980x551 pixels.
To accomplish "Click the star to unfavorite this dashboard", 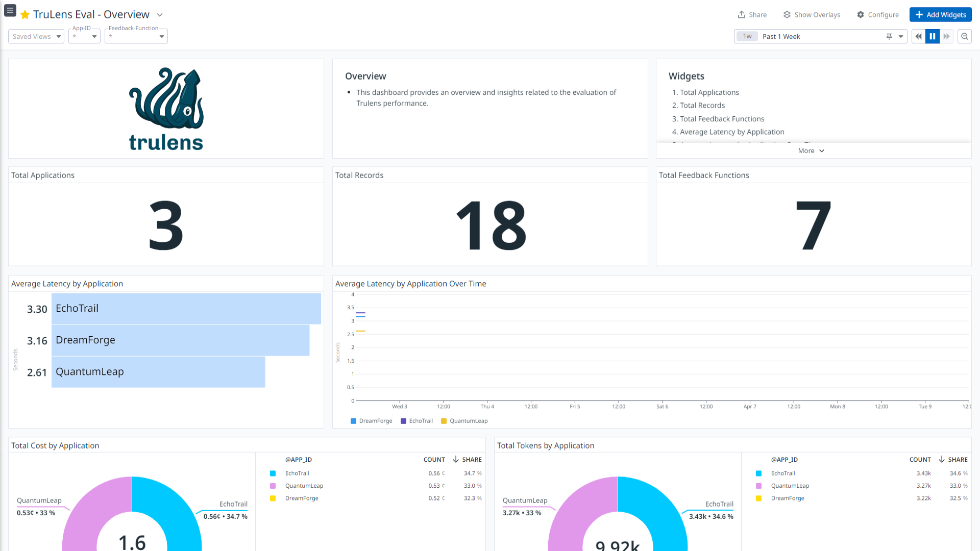I will [25, 15].
